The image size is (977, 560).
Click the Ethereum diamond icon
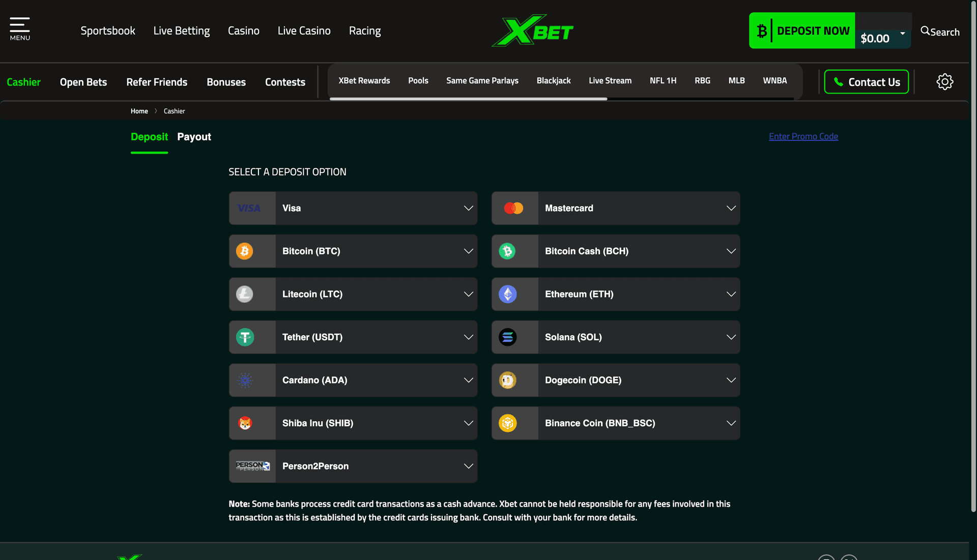(507, 294)
